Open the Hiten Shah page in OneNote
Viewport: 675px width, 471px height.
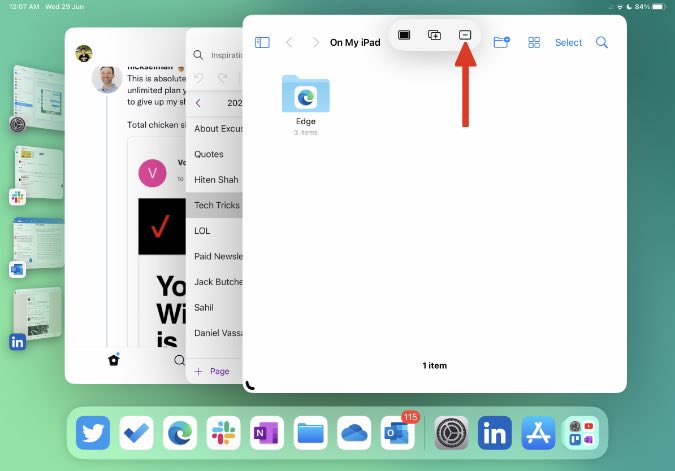click(x=214, y=180)
